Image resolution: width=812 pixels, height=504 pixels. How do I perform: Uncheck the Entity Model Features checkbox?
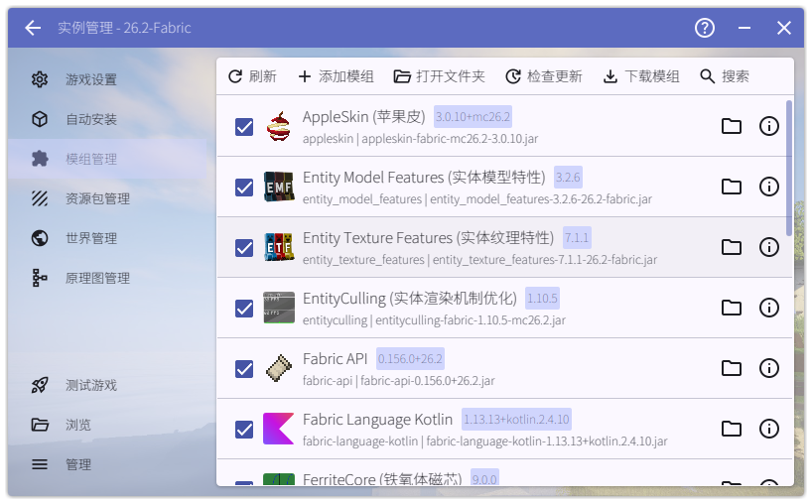(x=244, y=188)
